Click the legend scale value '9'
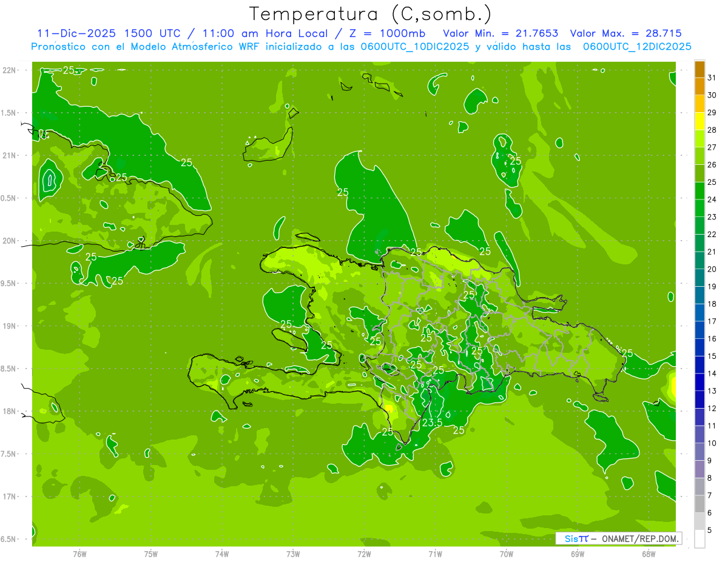The height and width of the screenshot is (562, 728). pyautogui.click(x=709, y=461)
